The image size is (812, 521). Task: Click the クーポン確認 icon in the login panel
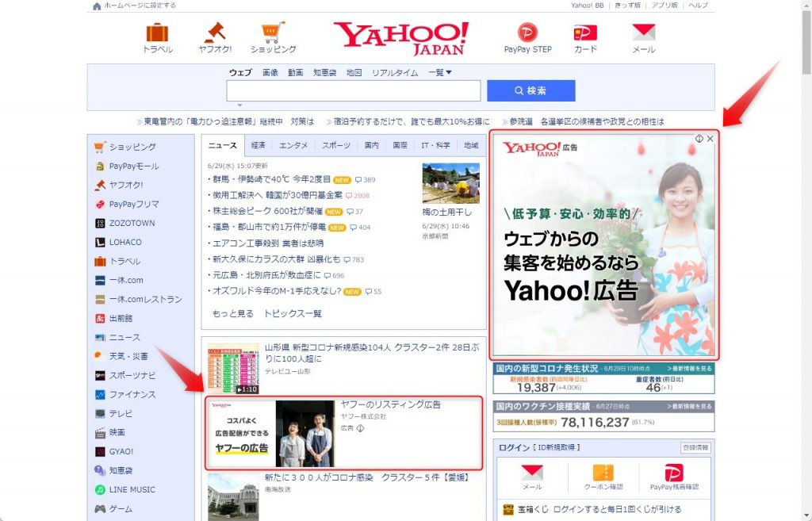pos(603,473)
